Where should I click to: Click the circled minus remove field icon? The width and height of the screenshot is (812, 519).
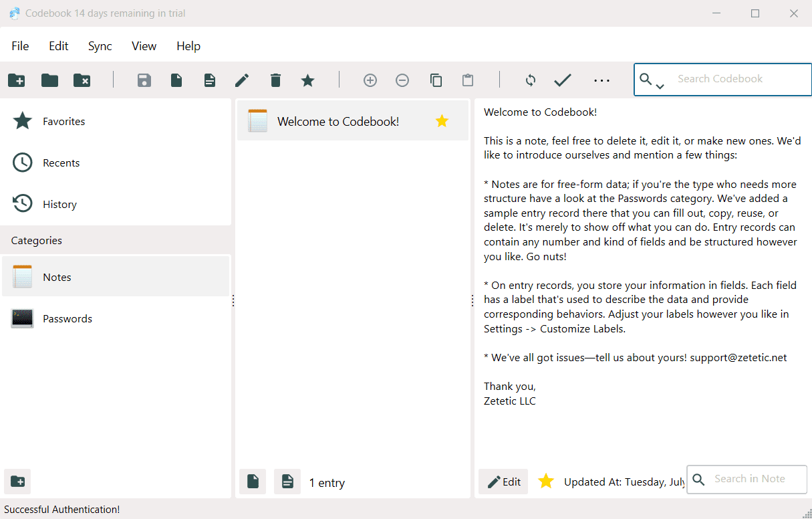point(402,80)
